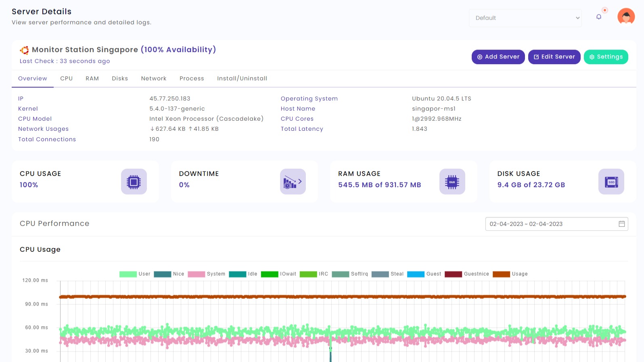Toggle the Idle series legend swatch
The height and width of the screenshot is (362, 644).
[x=237, y=274]
